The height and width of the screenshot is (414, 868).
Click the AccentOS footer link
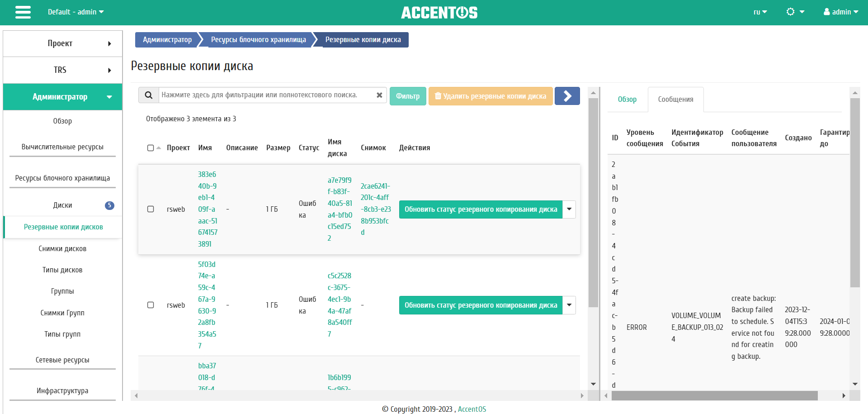pos(472,409)
